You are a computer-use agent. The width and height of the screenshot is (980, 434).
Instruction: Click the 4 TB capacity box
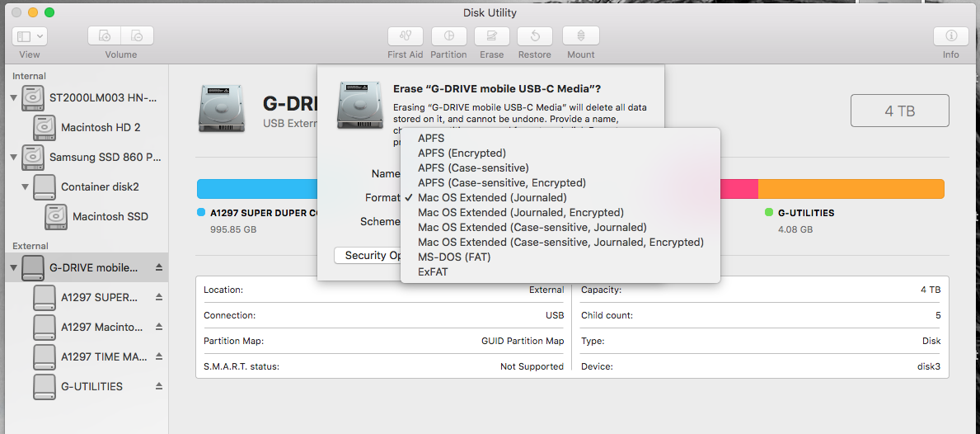[x=899, y=111]
